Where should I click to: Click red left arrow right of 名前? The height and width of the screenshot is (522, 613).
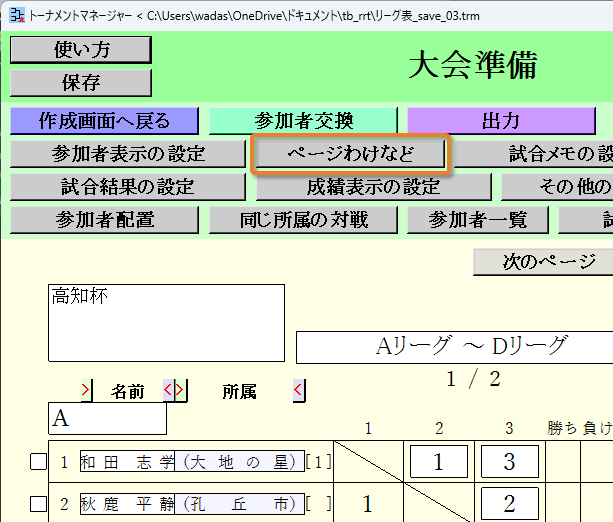(168, 390)
